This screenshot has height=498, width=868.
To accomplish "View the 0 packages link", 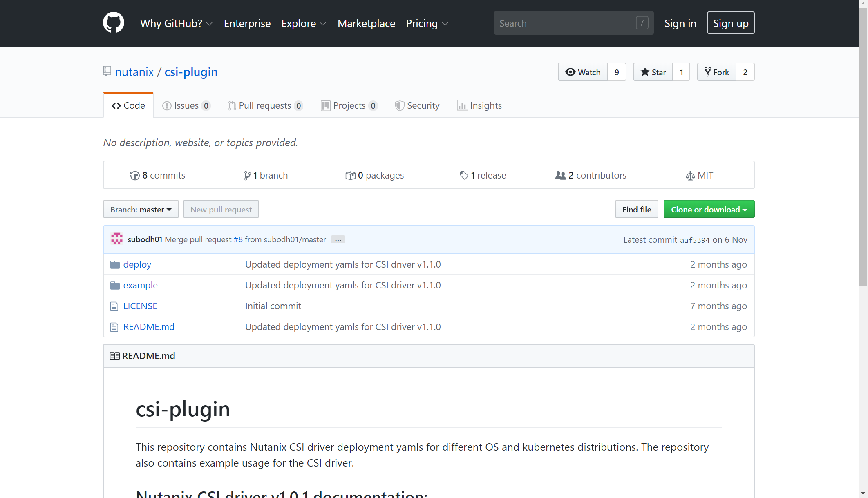I will (x=375, y=175).
